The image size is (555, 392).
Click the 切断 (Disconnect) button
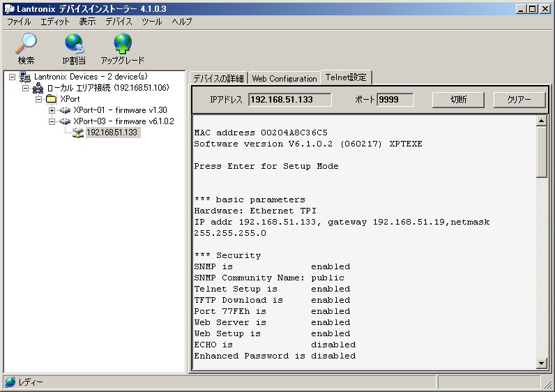pyautogui.click(x=458, y=100)
